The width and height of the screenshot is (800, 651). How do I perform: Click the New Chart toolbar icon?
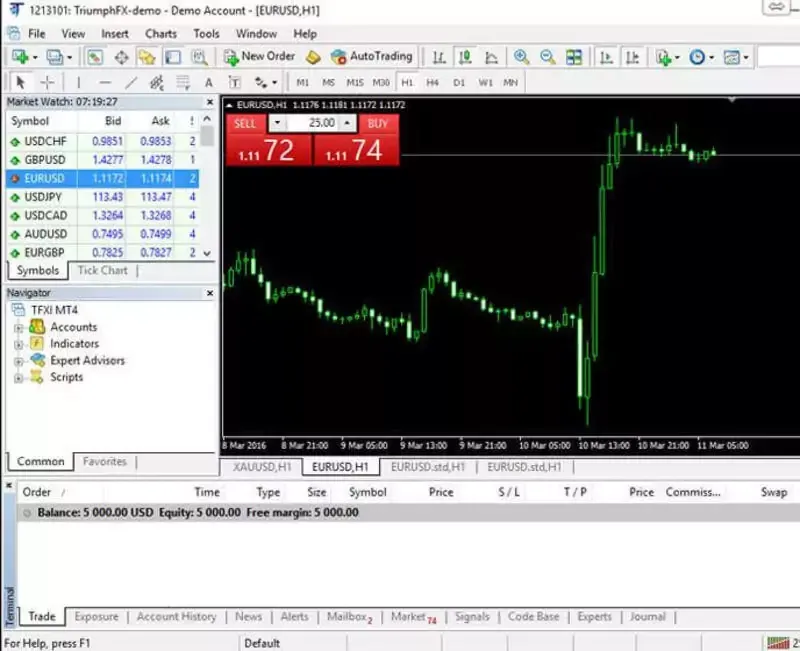click(x=20, y=57)
